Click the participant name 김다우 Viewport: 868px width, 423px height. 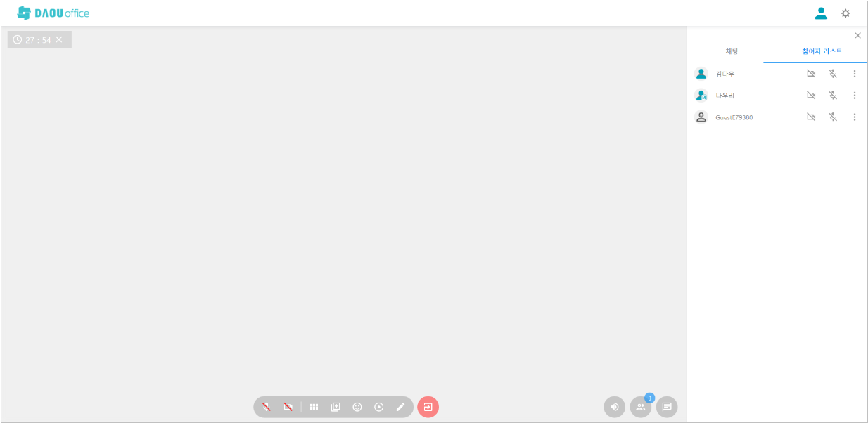[x=725, y=74]
